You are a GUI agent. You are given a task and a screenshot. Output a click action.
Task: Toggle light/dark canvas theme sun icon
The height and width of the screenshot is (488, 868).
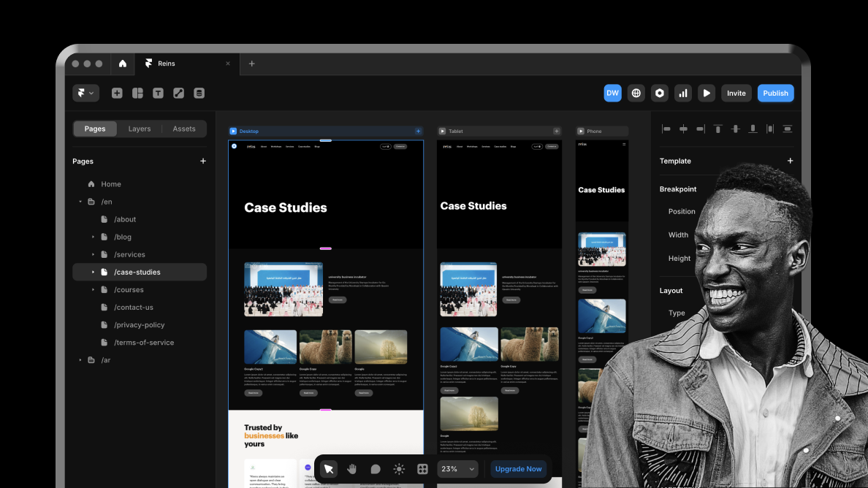(399, 469)
